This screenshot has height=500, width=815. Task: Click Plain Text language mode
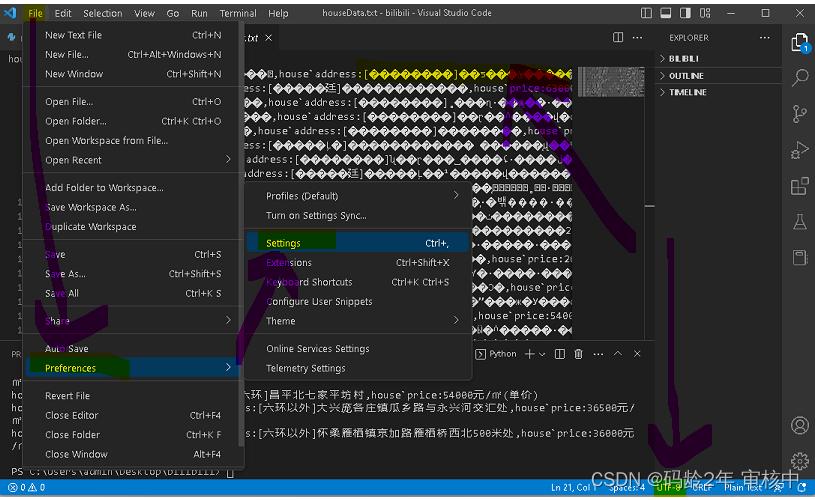[x=743, y=488]
